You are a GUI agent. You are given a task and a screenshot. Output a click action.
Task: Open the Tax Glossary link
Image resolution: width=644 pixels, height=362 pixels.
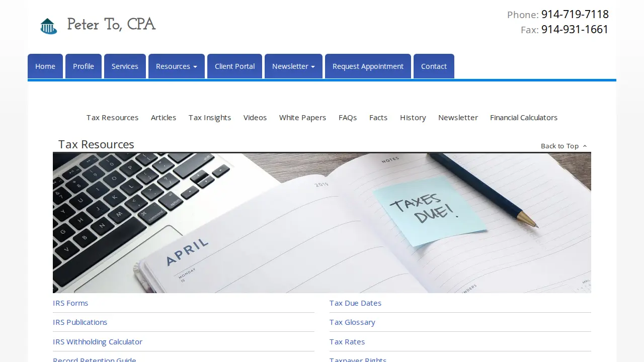click(x=352, y=322)
